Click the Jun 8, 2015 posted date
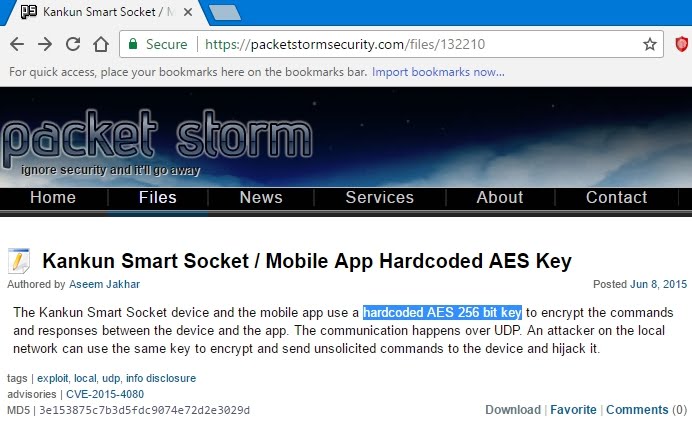Image resolution: width=692 pixels, height=423 pixels. [x=658, y=284]
